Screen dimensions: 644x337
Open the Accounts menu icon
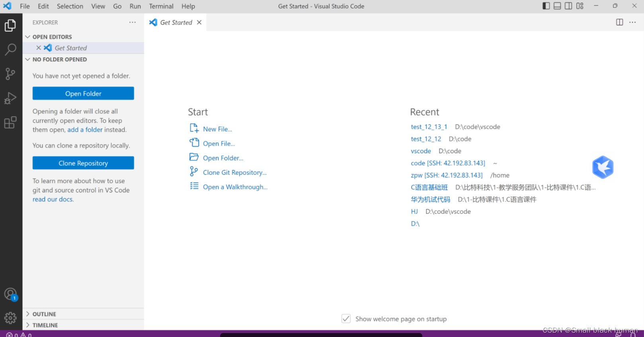pos(10,294)
